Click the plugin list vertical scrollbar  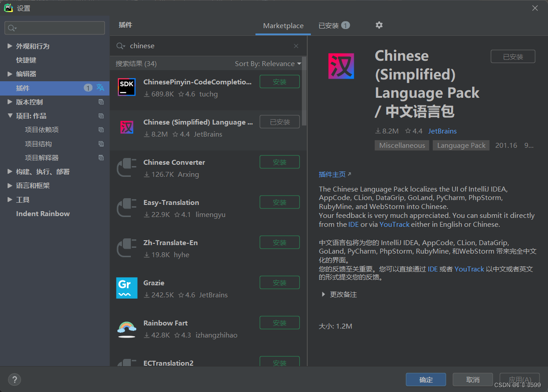click(304, 92)
